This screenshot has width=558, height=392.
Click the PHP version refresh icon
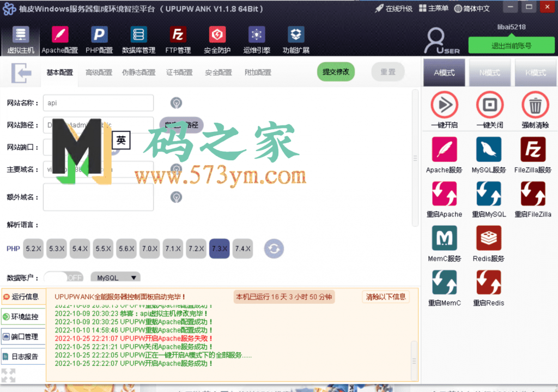[x=274, y=249]
